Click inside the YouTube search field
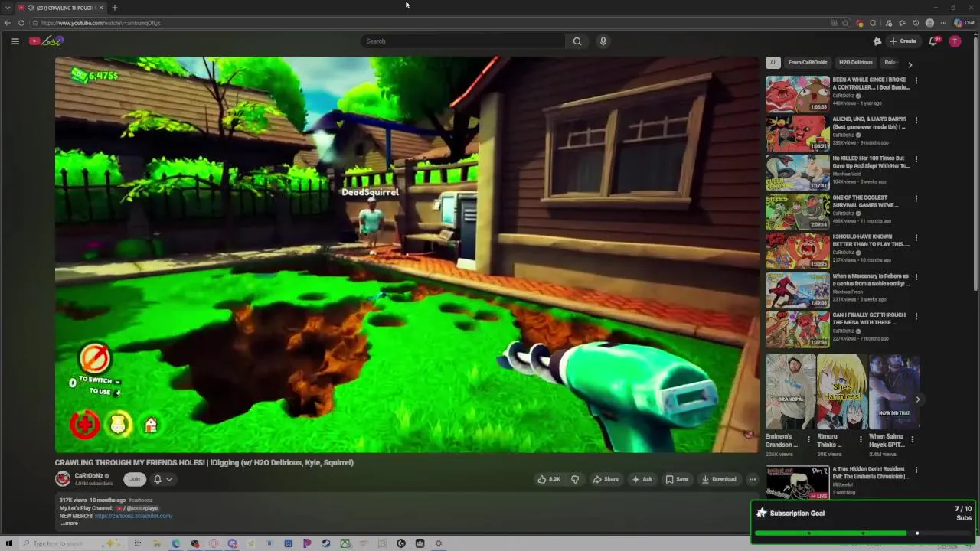 (x=463, y=41)
